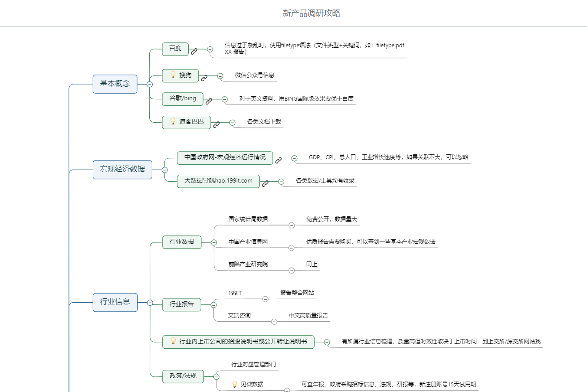587x392 pixels.
Task: Select the 同上 note
Action: click(312, 264)
